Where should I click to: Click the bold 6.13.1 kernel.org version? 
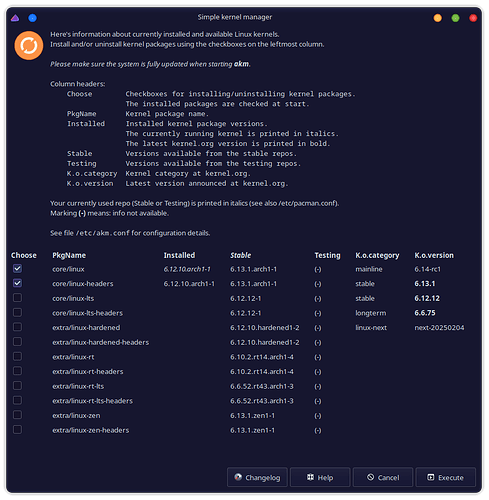(425, 284)
